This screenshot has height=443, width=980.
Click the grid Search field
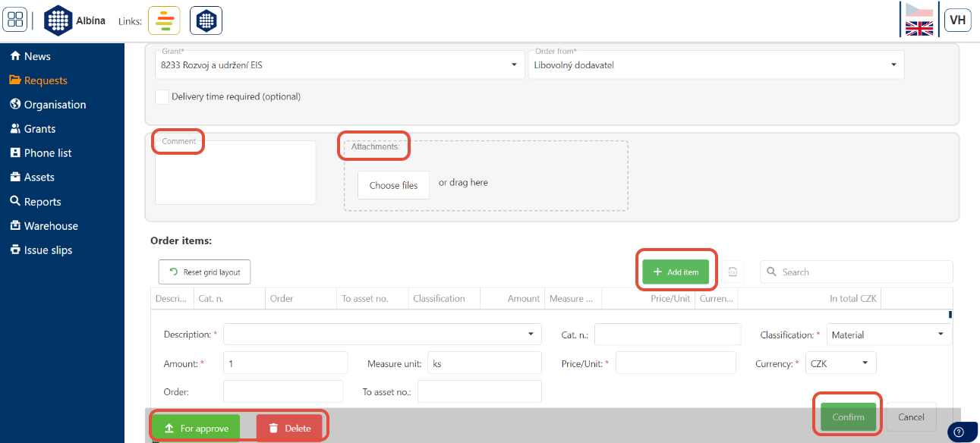click(x=856, y=272)
